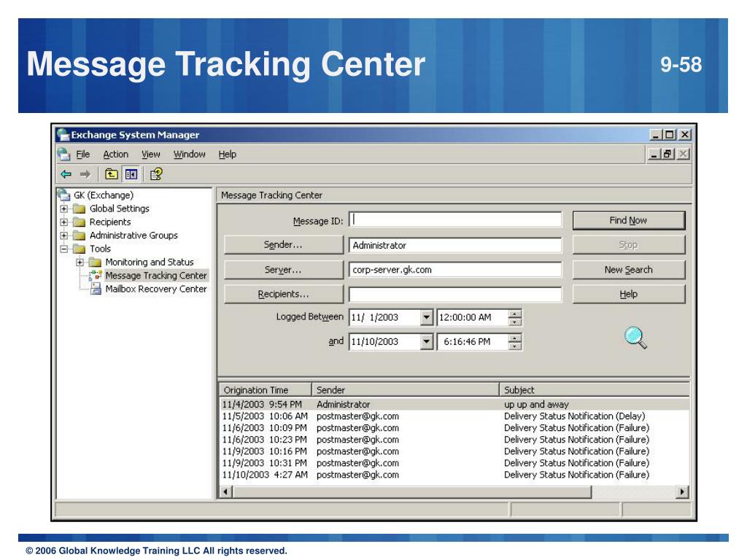Click the Administrative Groups folder icon
Screen dimensions: 747x560
pyautogui.click(x=79, y=236)
